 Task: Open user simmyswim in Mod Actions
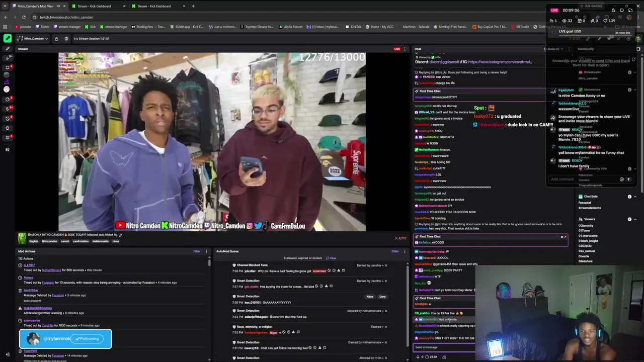(32, 320)
